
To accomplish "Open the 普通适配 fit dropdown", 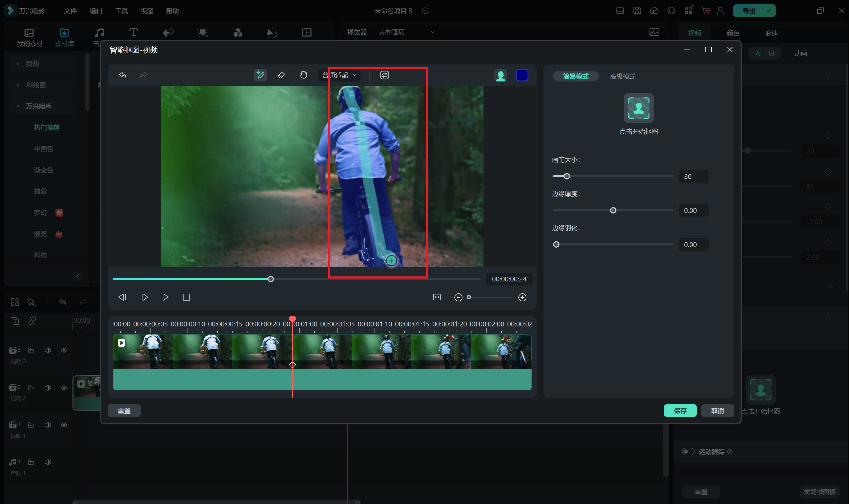I will (x=339, y=75).
